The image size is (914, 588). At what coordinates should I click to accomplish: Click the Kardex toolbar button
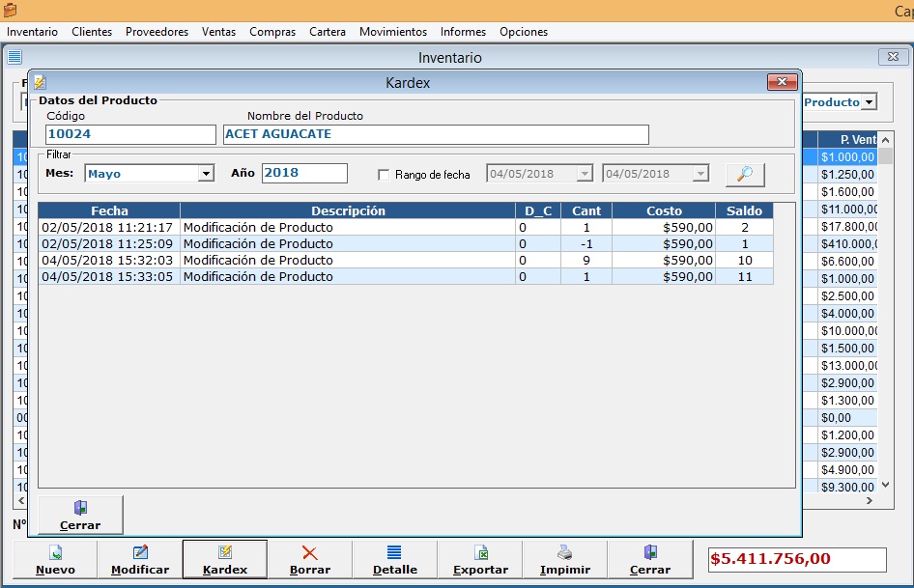[225, 559]
